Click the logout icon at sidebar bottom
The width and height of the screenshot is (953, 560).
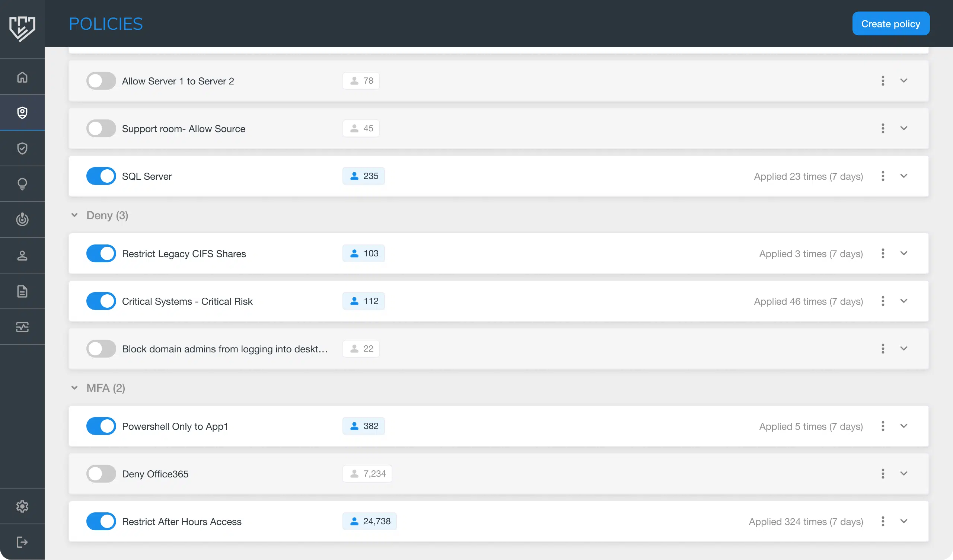point(22,542)
